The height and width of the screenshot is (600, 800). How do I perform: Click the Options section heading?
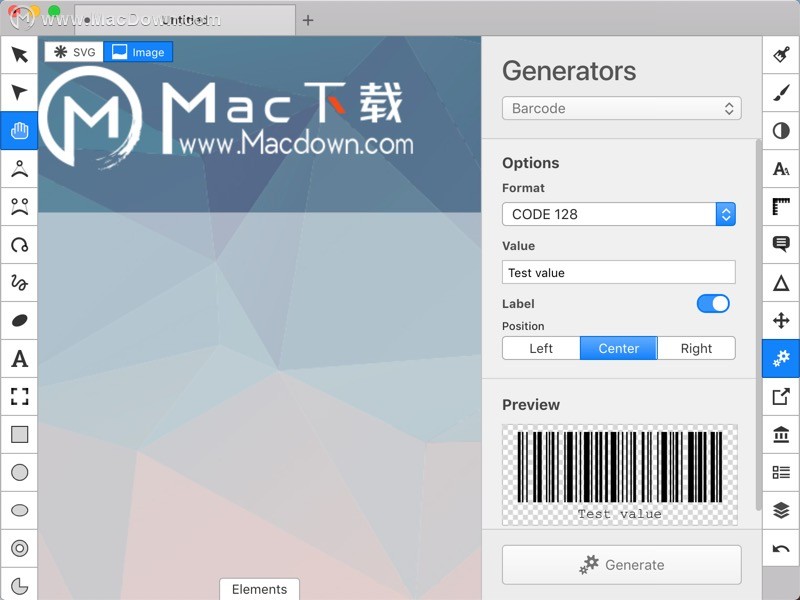[x=531, y=163]
